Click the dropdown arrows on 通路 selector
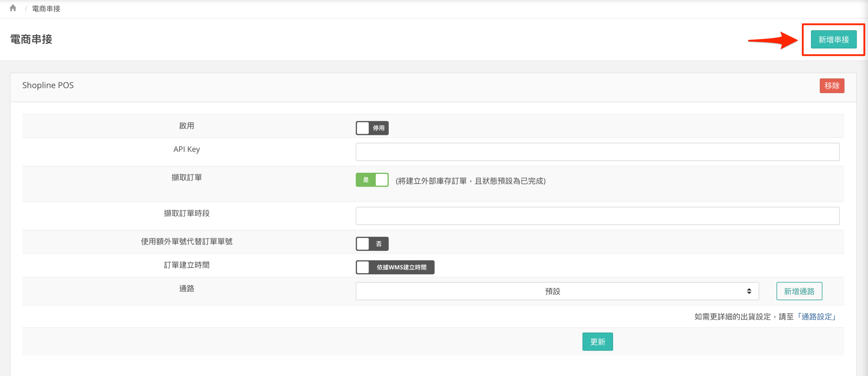 [749, 291]
